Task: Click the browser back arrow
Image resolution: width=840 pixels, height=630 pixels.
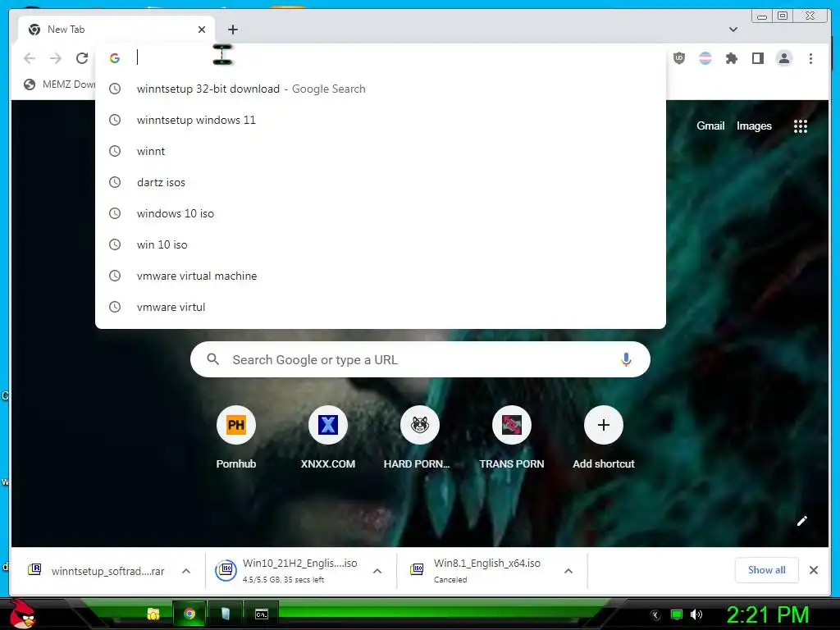Action: pos(30,58)
